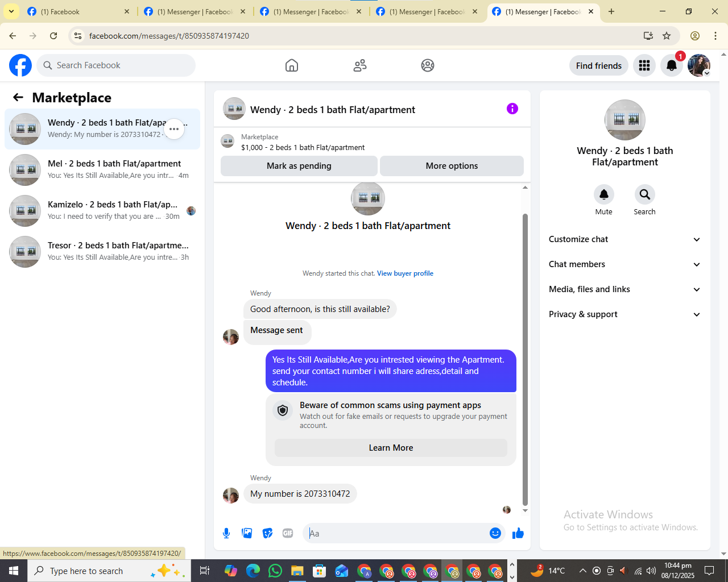Attach a photo with the image icon
The image size is (728, 582).
[247, 533]
